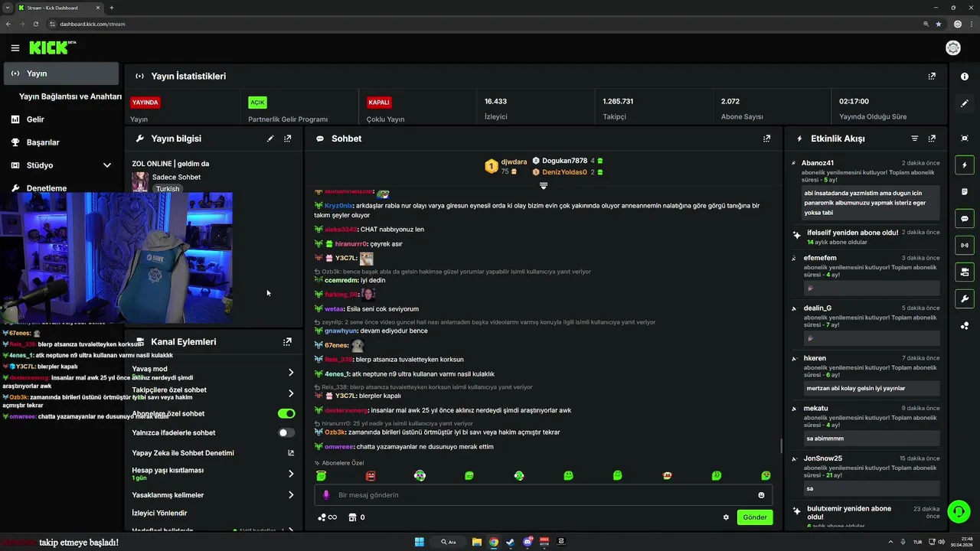980x551 pixels.
Task: Click the JonSnow25 activity entry name
Action: coord(823,458)
